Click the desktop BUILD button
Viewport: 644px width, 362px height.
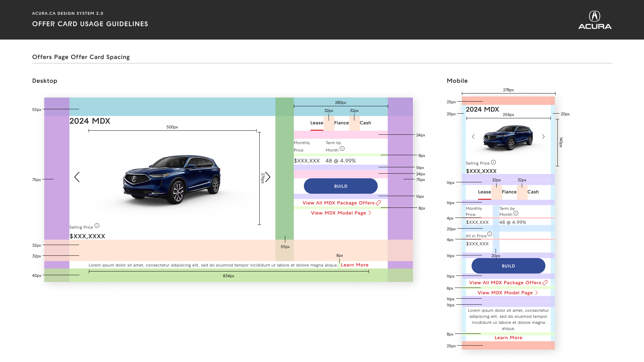(x=341, y=186)
